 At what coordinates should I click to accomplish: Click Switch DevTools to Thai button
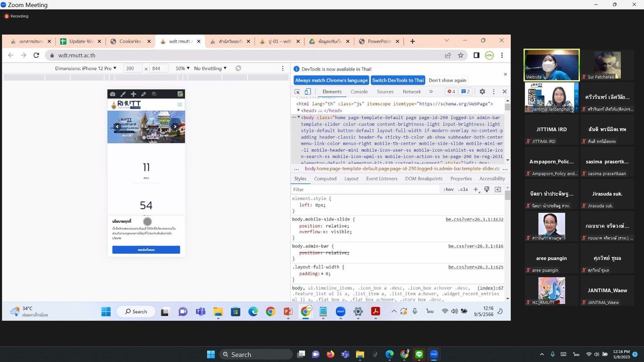pos(398,80)
